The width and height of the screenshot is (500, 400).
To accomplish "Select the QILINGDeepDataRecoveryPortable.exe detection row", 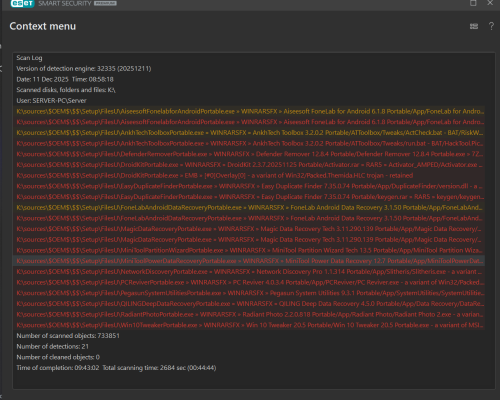I will click(x=250, y=304).
